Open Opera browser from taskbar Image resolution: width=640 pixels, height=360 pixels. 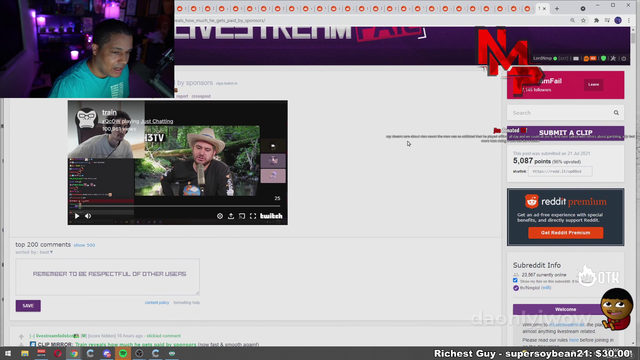click(58, 353)
